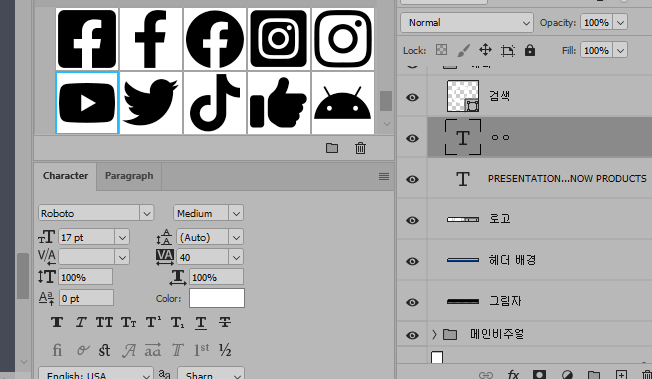652x379 pixels.
Task: Open the Medium font style dropdown
Action: point(236,213)
